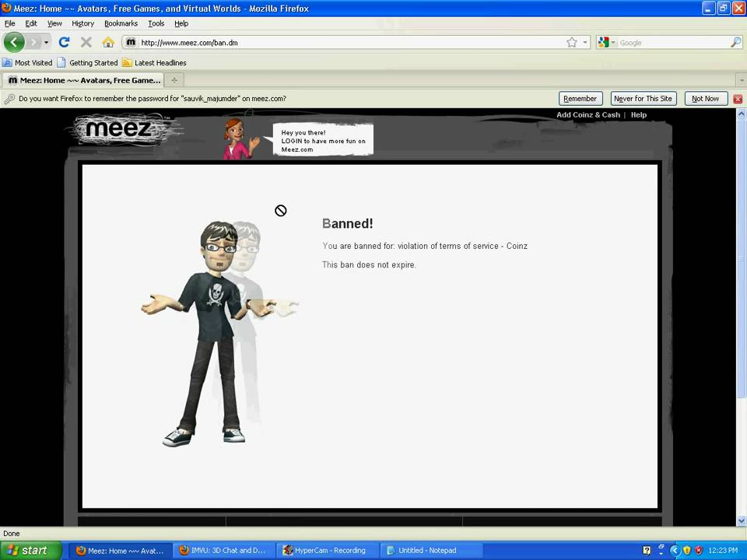Click the Not Now button
This screenshot has width=747, height=560.
[706, 99]
